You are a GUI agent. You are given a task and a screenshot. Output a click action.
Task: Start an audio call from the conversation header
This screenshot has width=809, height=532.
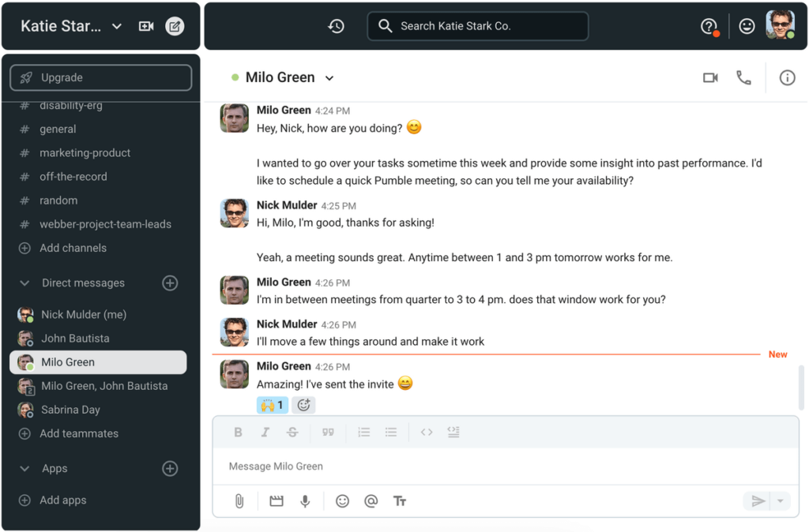click(x=743, y=77)
